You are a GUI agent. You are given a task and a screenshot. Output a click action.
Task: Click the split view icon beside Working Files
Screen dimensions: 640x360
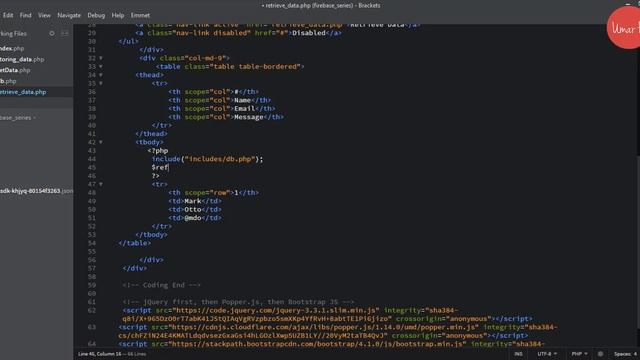pyautogui.click(x=64, y=33)
